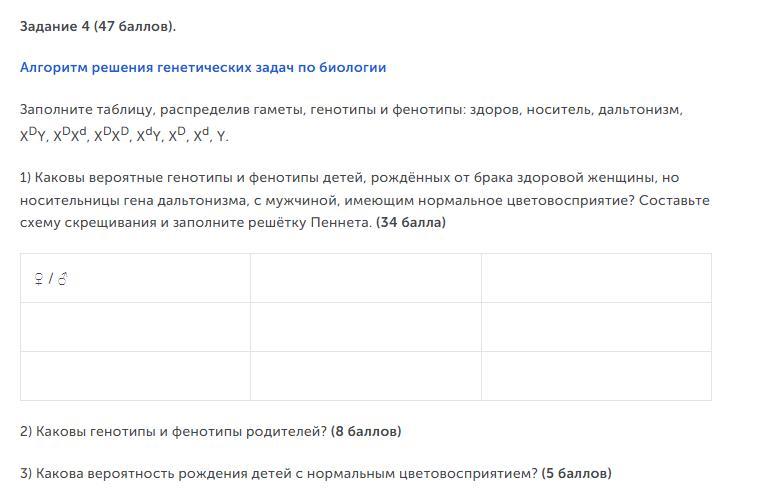
Task: Click the '(34 балла)' score text
Action: click(x=411, y=222)
